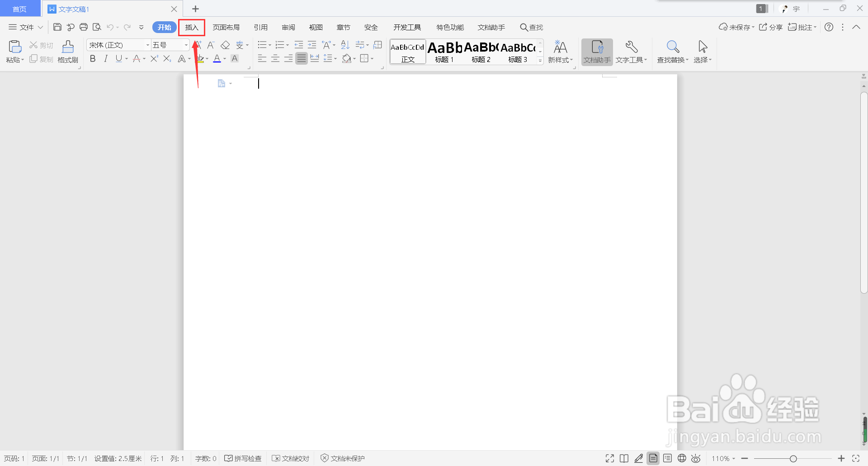Enable eye protection mode icon
The image size is (868, 466).
696,458
